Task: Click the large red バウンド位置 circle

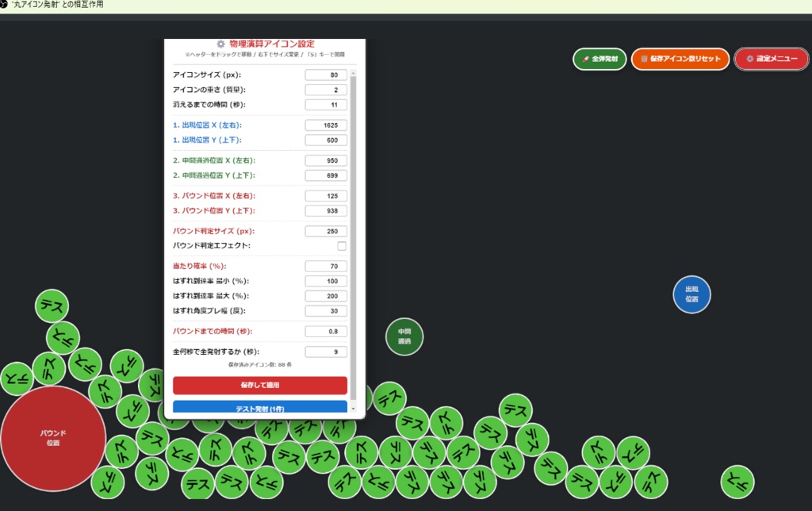Action: (53, 438)
